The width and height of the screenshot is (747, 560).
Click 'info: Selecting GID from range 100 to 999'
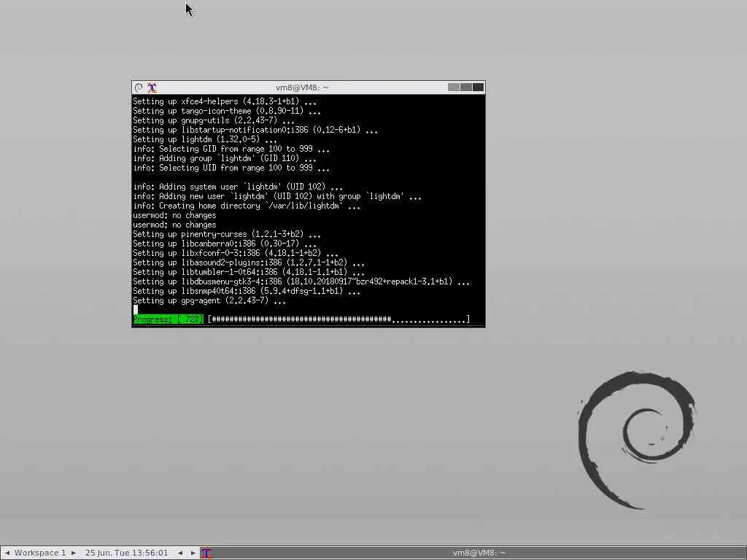(x=231, y=149)
